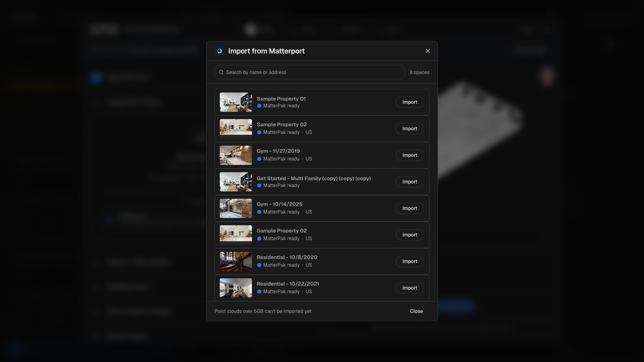Select the Gym - 11/27/2019 title text
The image size is (644, 362).
tap(278, 151)
